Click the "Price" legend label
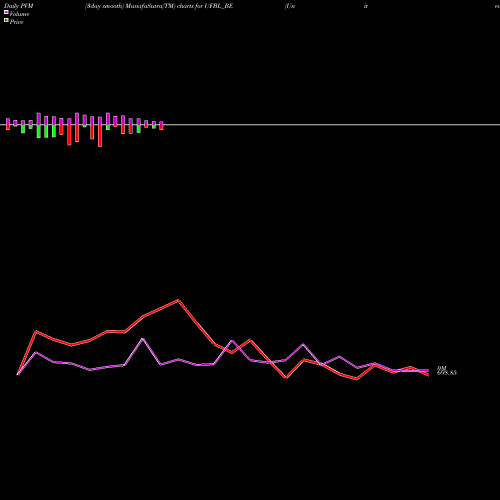This screenshot has width=500, height=500. click(16, 22)
